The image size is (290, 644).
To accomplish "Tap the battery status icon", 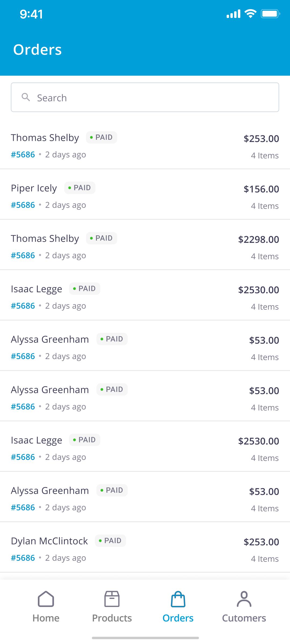I will point(270,14).
